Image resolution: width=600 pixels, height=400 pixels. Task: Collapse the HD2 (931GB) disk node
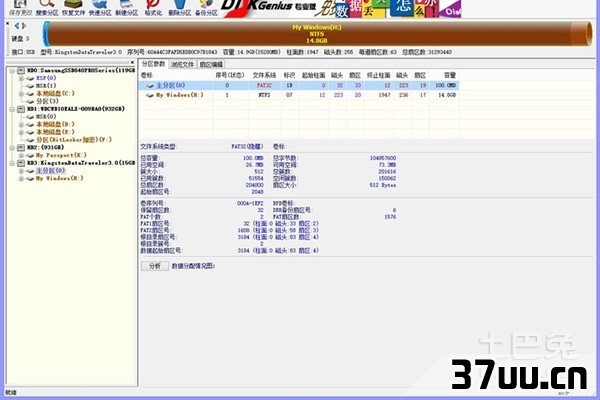pyautogui.click(x=12, y=147)
